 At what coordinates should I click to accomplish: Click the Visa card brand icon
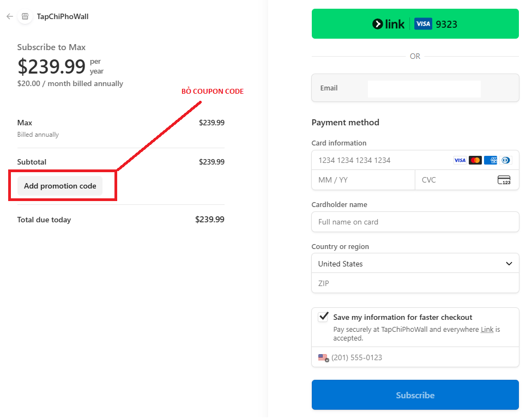460,160
